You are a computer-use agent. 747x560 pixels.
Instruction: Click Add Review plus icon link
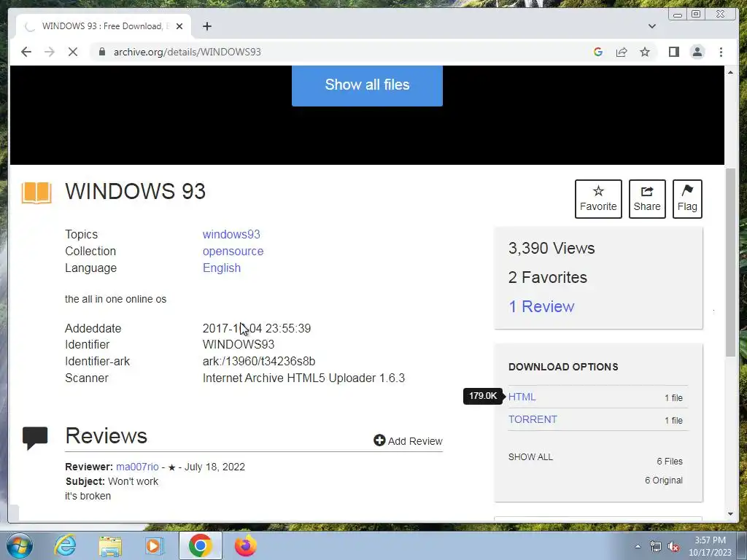[408, 441]
